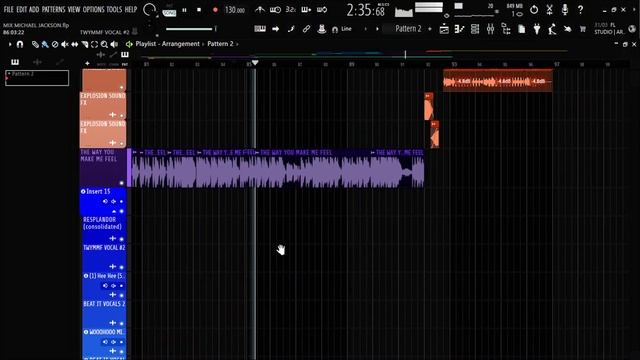The height and width of the screenshot is (360, 640).
Task: Click the Pattern 2 breadcrumb in playlist title
Action: pyautogui.click(x=220, y=44)
